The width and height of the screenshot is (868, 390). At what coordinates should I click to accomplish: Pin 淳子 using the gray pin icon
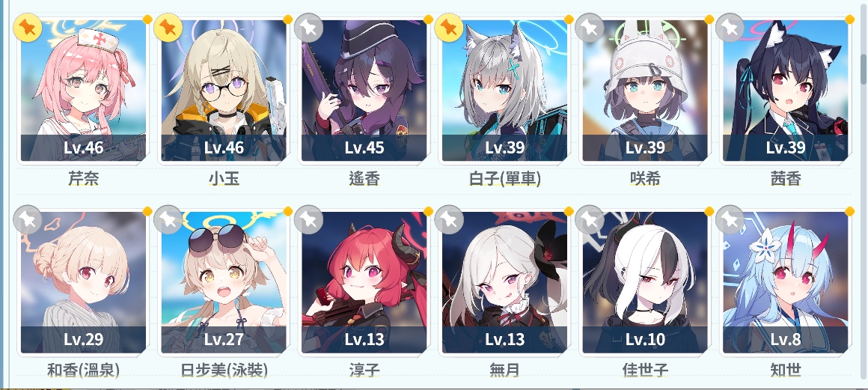coord(309,219)
